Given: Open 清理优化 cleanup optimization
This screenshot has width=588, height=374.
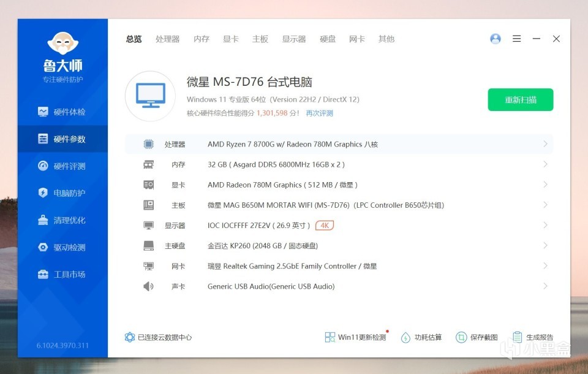Looking at the screenshot, I should click(62, 220).
